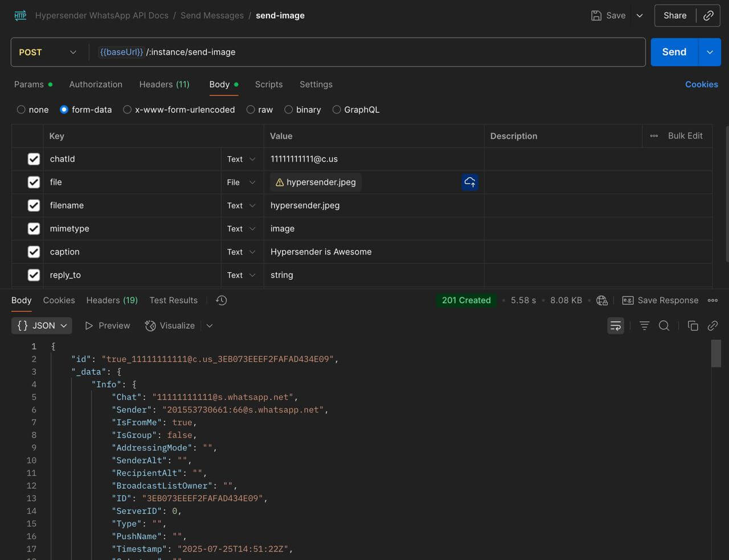
Task: Expand the Send button dropdown arrow
Action: coord(710,52)
